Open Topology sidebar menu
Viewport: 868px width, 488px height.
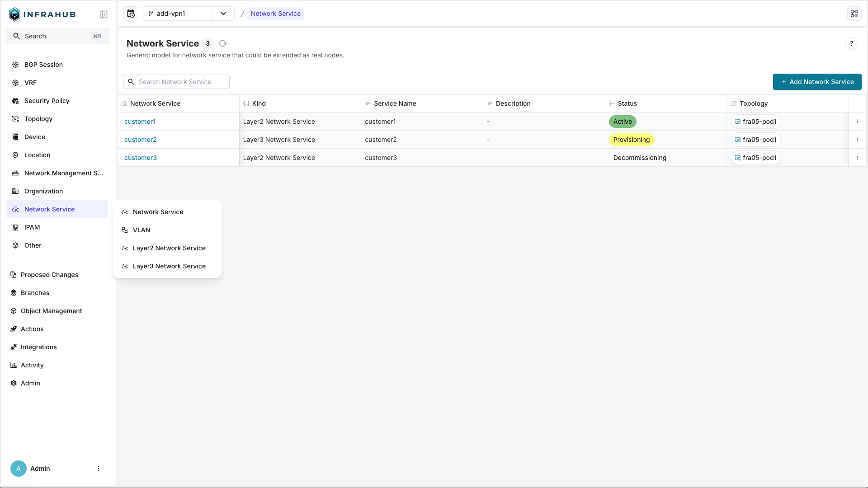pos(57,119)
